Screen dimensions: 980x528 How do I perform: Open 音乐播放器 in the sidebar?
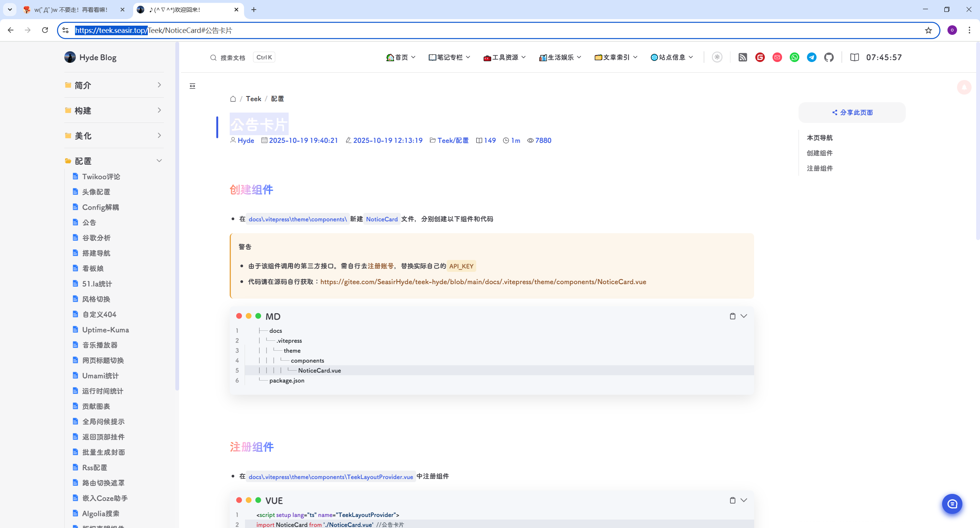(100, 345)
